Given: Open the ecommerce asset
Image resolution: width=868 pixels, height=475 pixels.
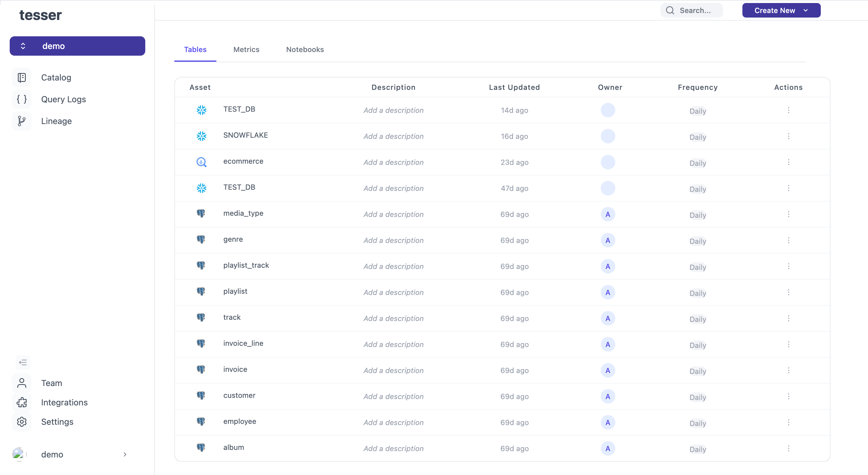Looking at the screenshot, I should tap(243, 161).
